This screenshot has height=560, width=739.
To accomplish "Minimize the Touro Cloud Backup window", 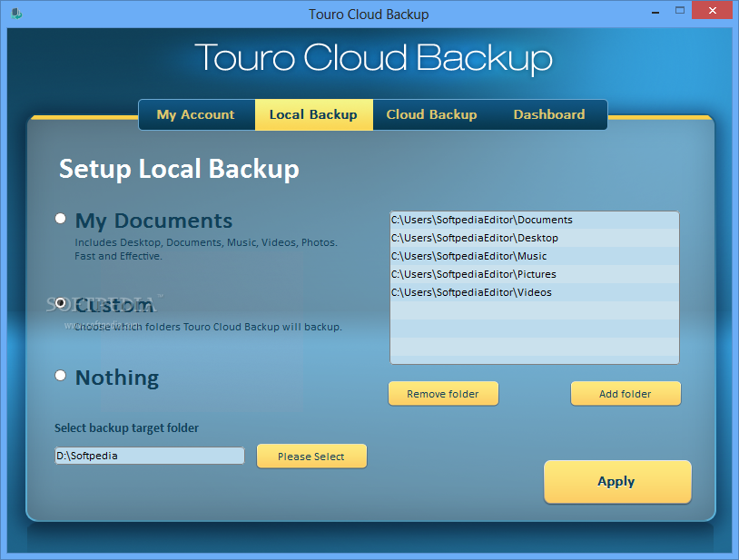I will point(655,11).
